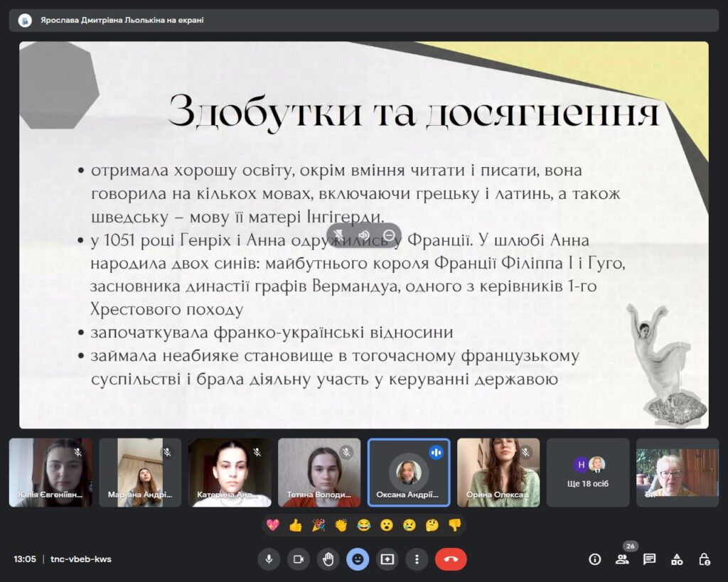Open host controls lock icon

coord(704,559)
